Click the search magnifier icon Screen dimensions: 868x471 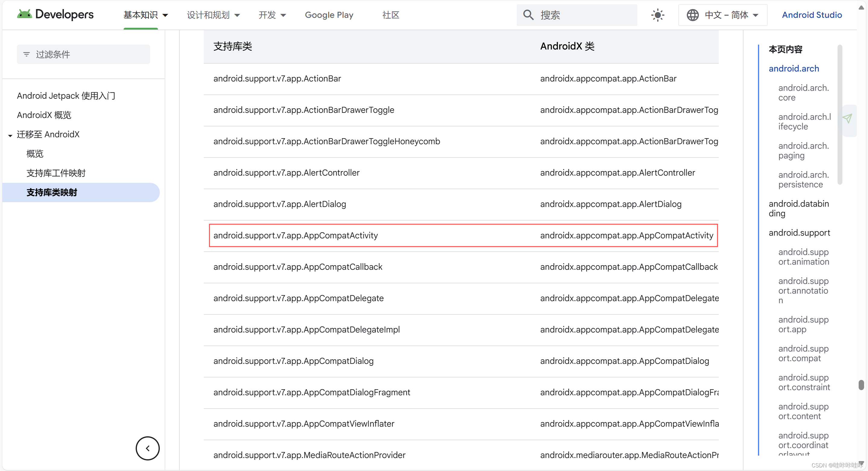(x=528, y=15)
